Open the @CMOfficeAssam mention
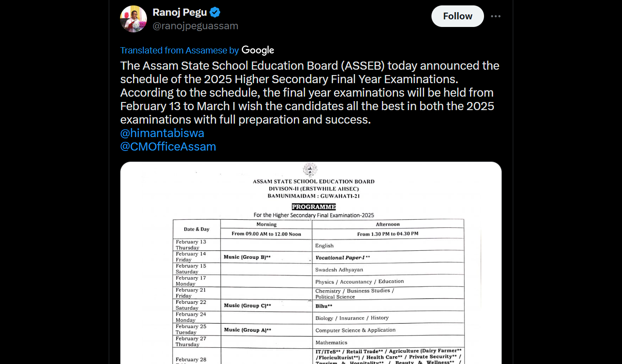The width and height of the screenshot is (622, 364). coord(168,146)
